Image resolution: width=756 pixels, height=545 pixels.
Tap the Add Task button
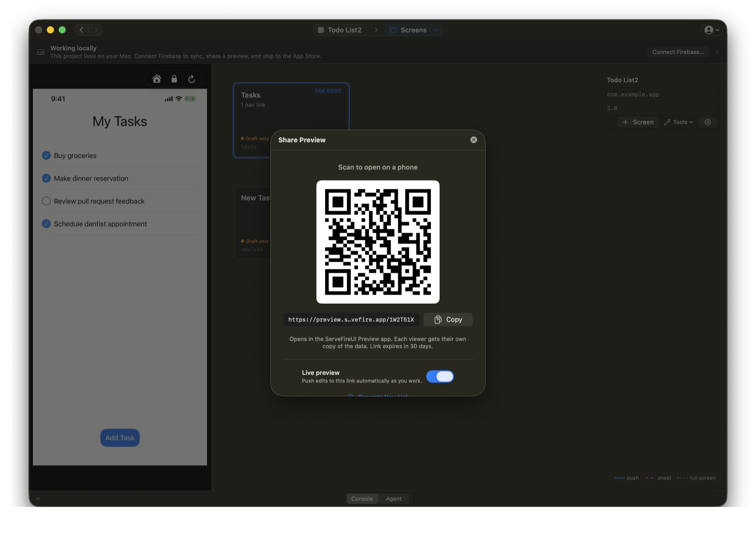coord(120,438)
